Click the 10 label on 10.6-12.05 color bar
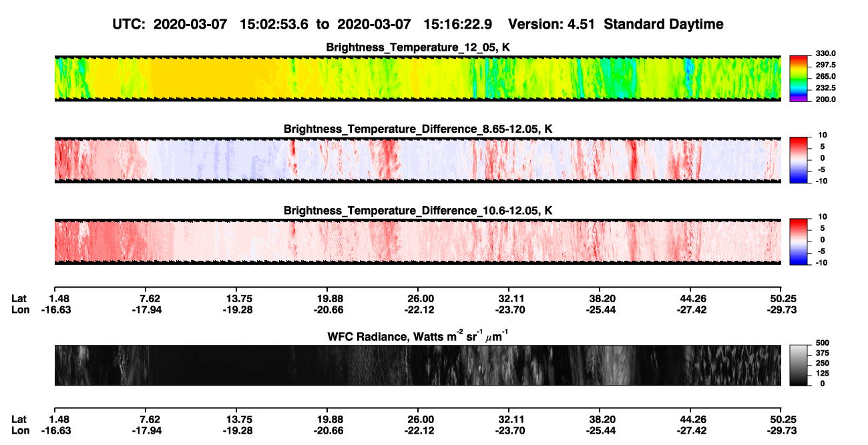 pyautogui.click(x=823, y=216)
